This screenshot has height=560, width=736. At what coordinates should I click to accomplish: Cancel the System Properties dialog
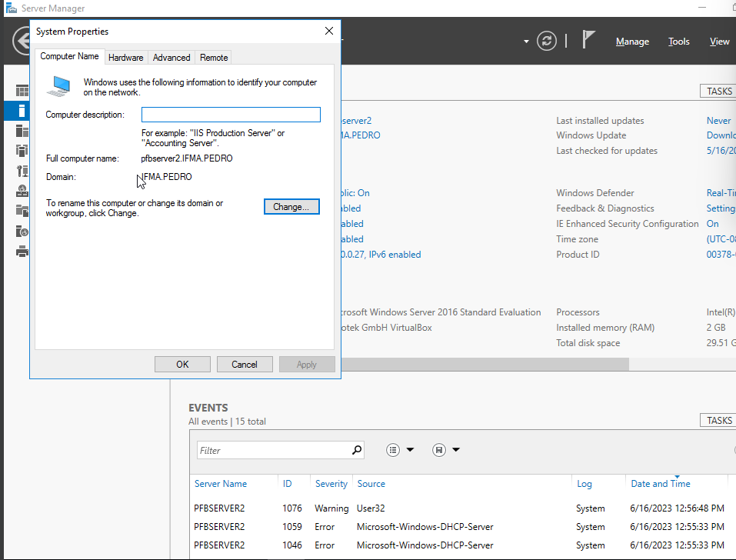245,364
